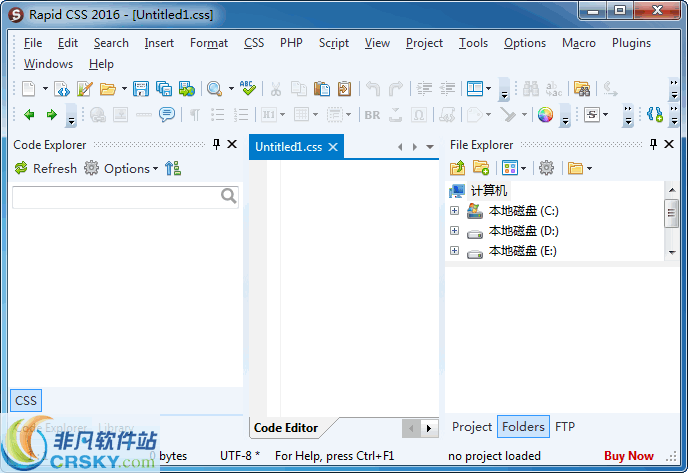Close the Untitled1.css tab
688x473 pixels.
point(333,147)
